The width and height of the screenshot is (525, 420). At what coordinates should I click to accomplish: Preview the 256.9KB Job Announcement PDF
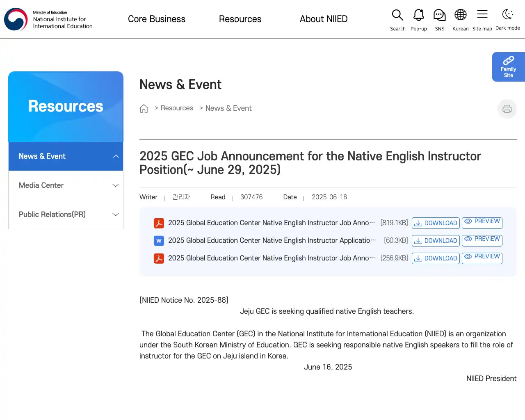point(482,258)
